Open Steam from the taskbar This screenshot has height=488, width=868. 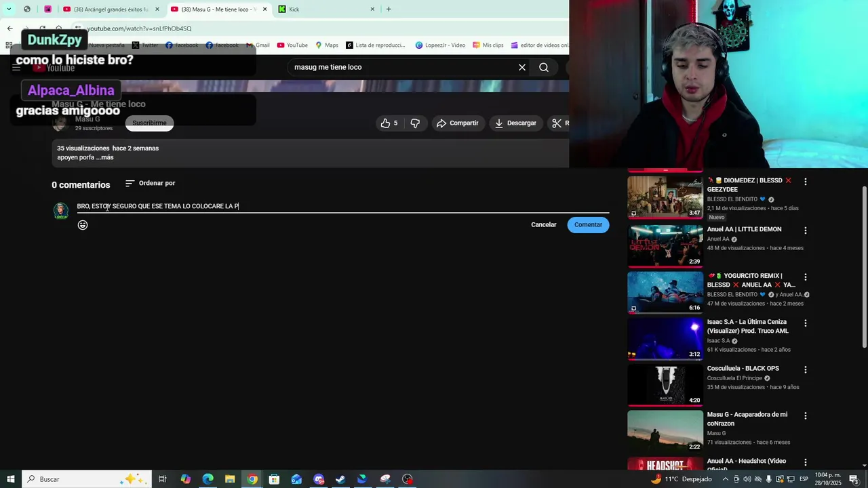point(340,479)
